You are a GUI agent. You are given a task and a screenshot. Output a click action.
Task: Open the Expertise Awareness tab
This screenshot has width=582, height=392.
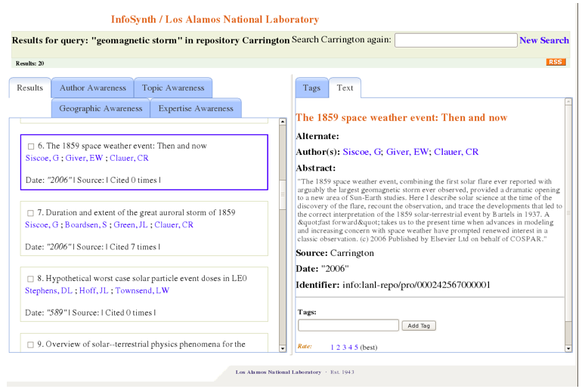(x=196, y=108)
